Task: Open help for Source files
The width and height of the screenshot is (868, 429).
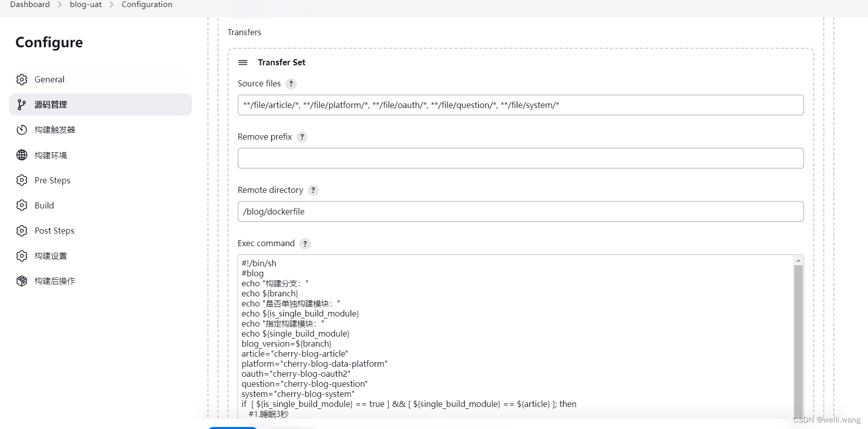Action: (291, 84)
